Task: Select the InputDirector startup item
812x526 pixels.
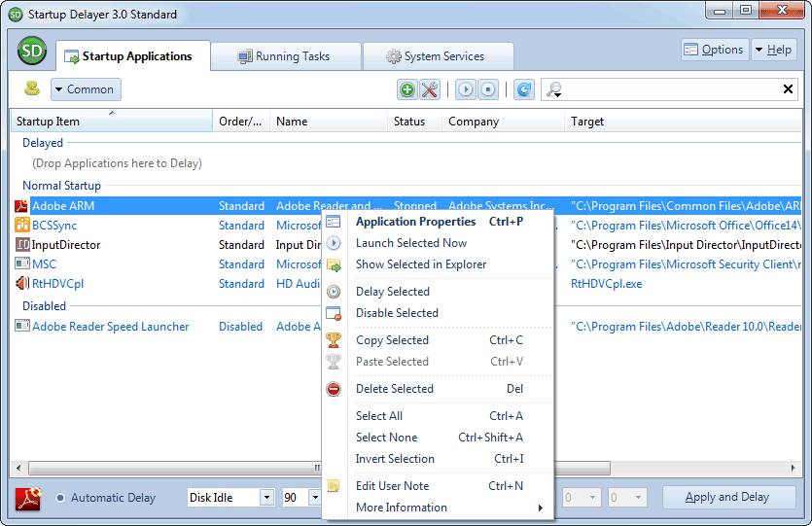Action: (66, 244)
